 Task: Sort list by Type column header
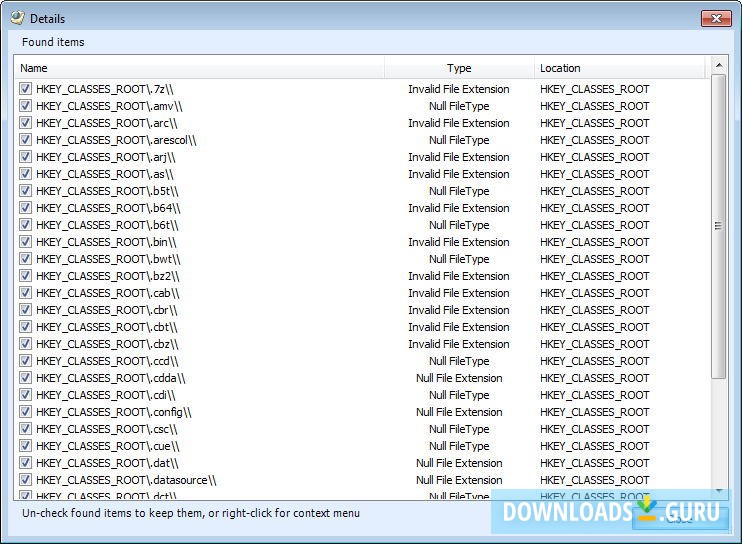pyautogui.click(x=459, y=68)
